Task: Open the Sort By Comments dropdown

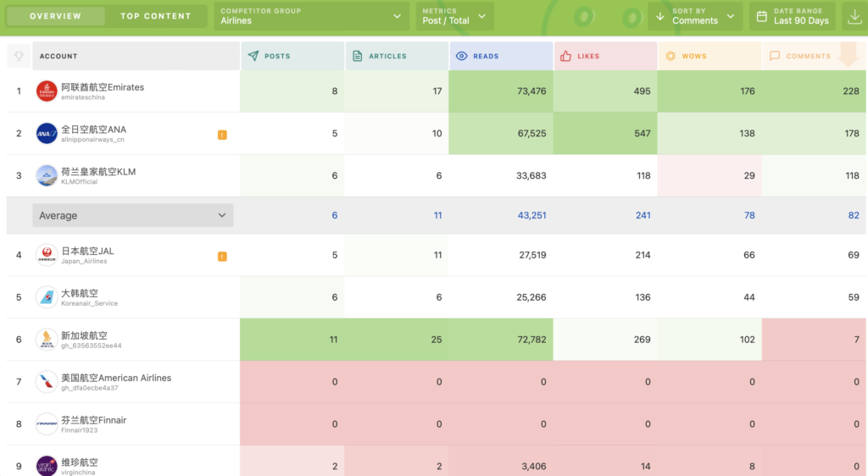Action: tap(697, 16)
